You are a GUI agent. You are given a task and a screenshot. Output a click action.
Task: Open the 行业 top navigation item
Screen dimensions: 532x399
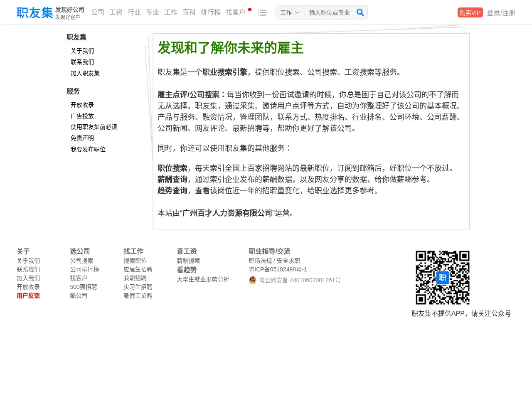[134, 12]
